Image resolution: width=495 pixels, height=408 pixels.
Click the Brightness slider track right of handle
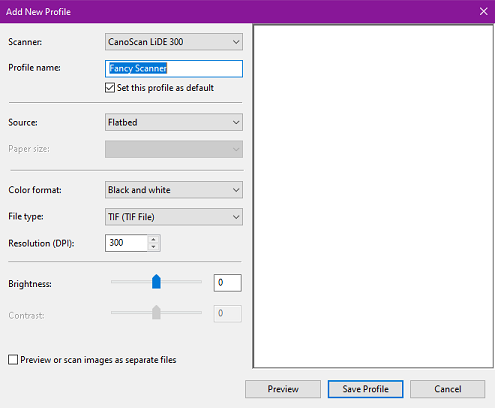tap(182, 282)
